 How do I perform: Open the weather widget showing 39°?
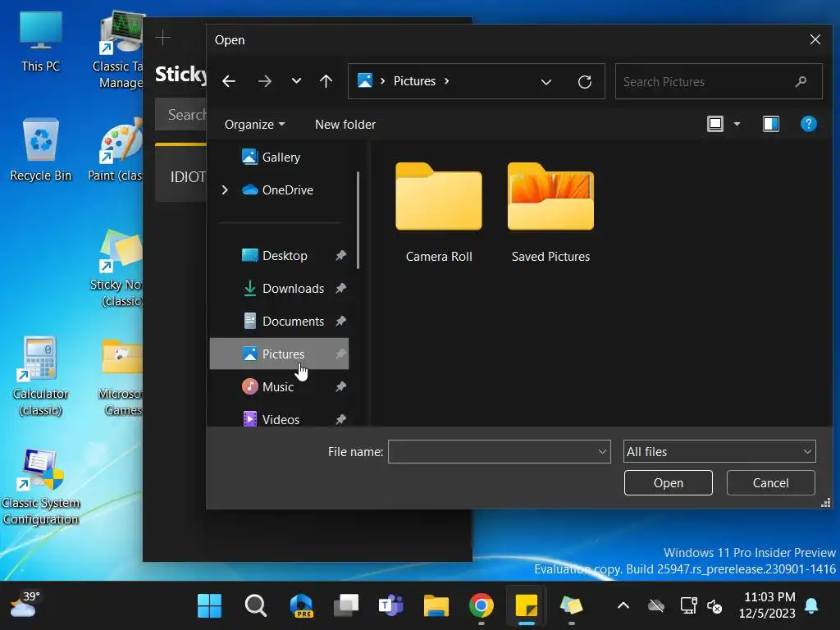[x=25, y=605]
